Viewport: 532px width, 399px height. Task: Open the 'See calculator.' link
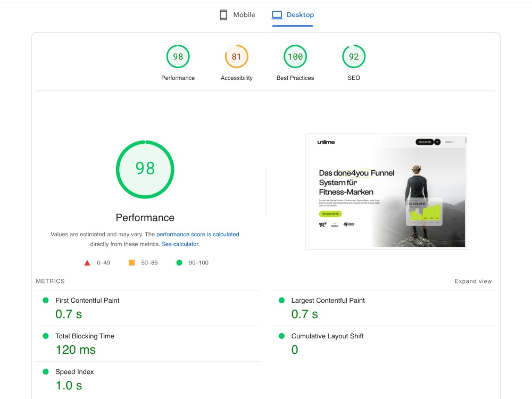180,244
